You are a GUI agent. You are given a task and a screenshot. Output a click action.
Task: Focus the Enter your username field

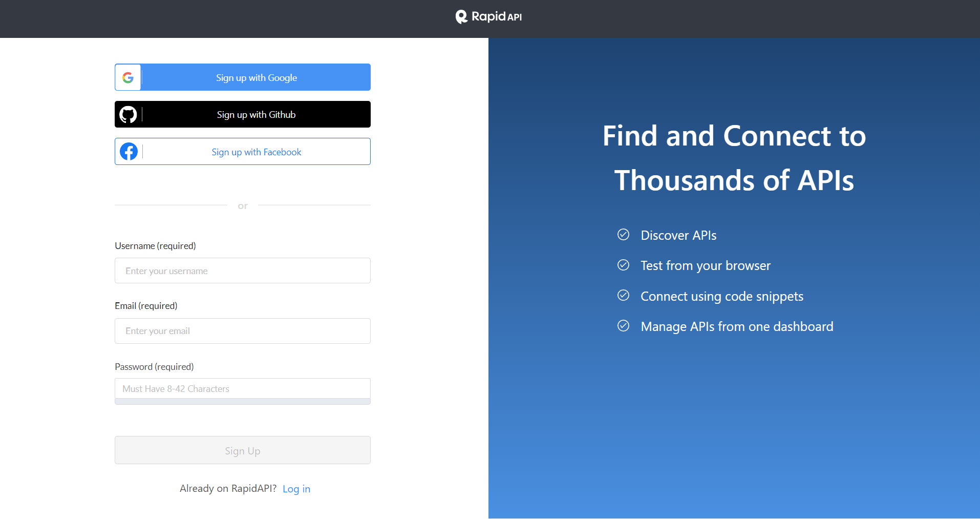click(243, 271)
